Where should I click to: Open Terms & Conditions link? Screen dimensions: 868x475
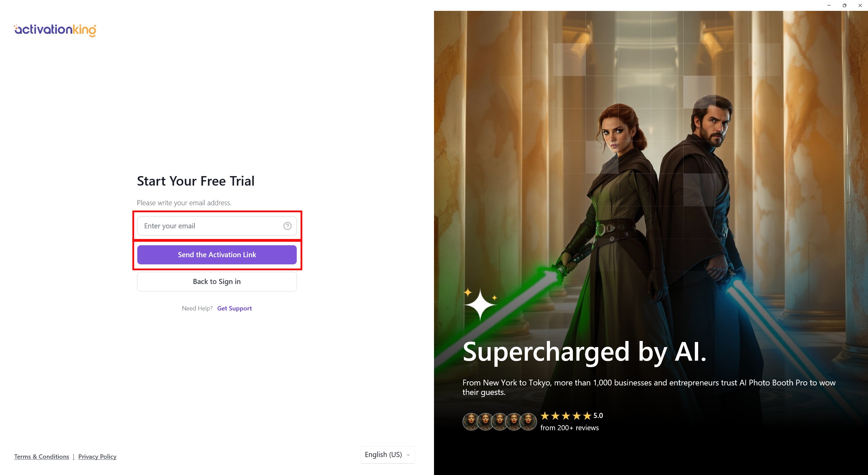coord(42,457)
